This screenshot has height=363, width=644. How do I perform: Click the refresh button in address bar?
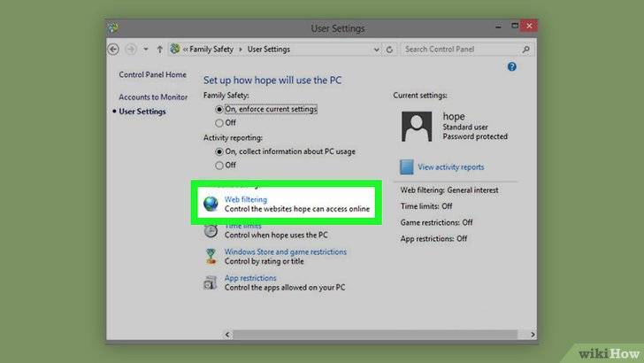coord(391,50)
